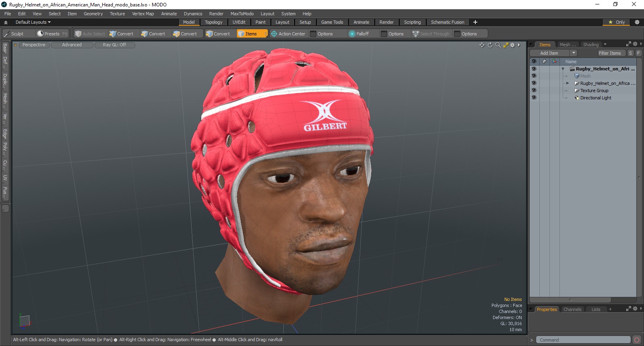This screenshot has width=644, height=346.
Task: Open the viewport settings gear
Action: click(512, 45)
